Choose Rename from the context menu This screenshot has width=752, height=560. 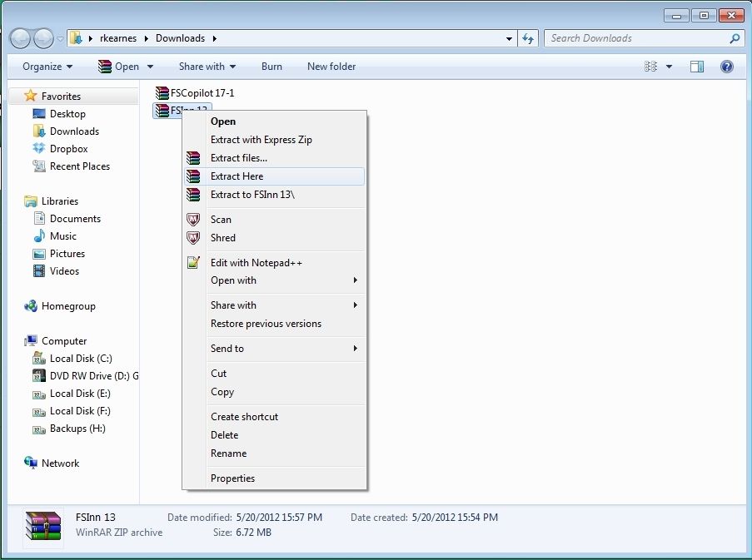275,453
